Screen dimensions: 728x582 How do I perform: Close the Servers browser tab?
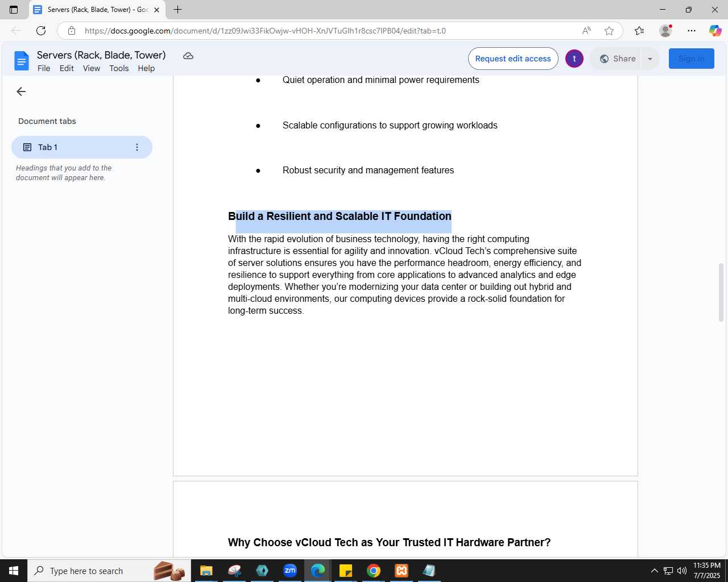pyautogui.click(x=156, y=10)
